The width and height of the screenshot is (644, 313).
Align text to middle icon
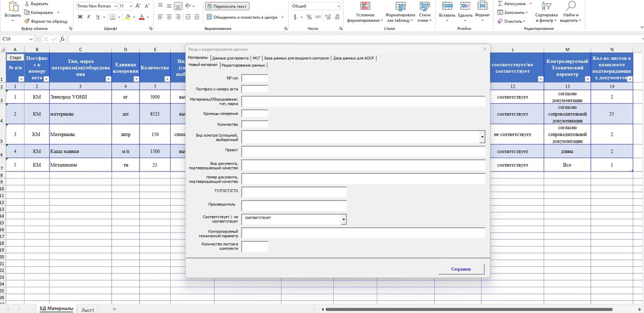[x=169, y=6]
